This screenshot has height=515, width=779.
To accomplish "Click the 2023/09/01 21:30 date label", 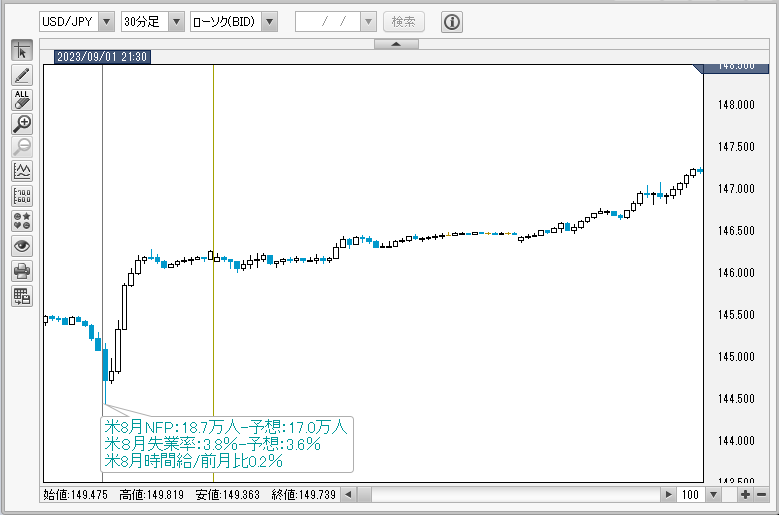I will click(x=102, y=57).
